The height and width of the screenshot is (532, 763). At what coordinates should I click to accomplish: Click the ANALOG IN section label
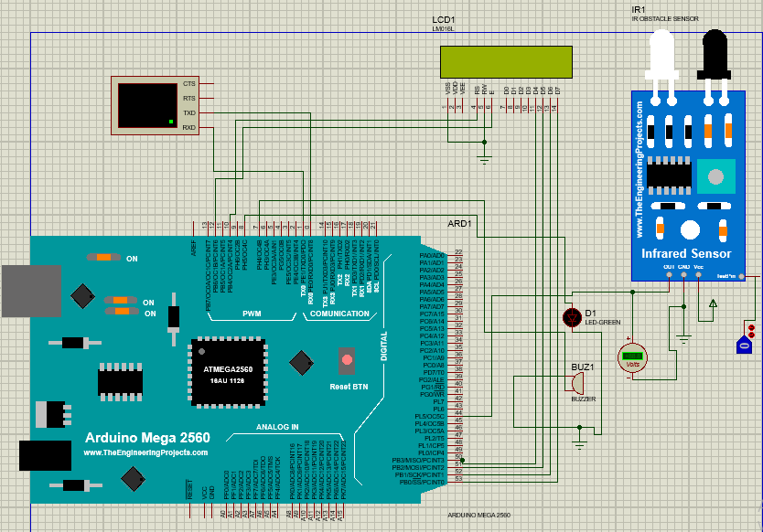point(277,427)
